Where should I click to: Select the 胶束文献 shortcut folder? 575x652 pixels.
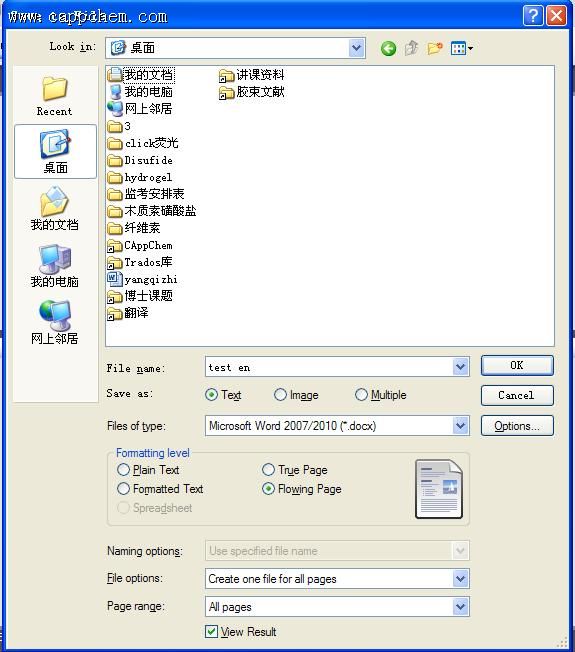coord(252,92)
